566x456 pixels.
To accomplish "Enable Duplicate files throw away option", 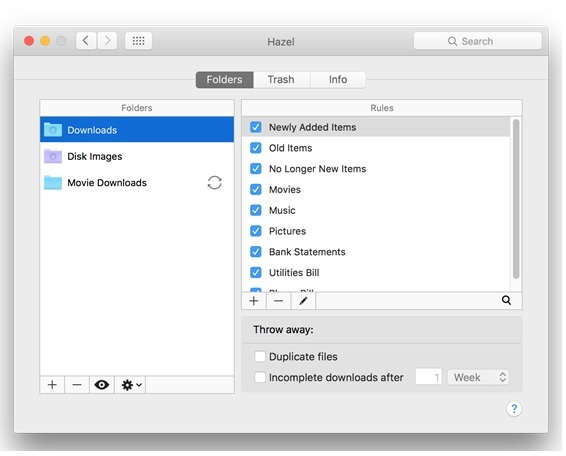I will pyautogui.click(x=260, y=356).
